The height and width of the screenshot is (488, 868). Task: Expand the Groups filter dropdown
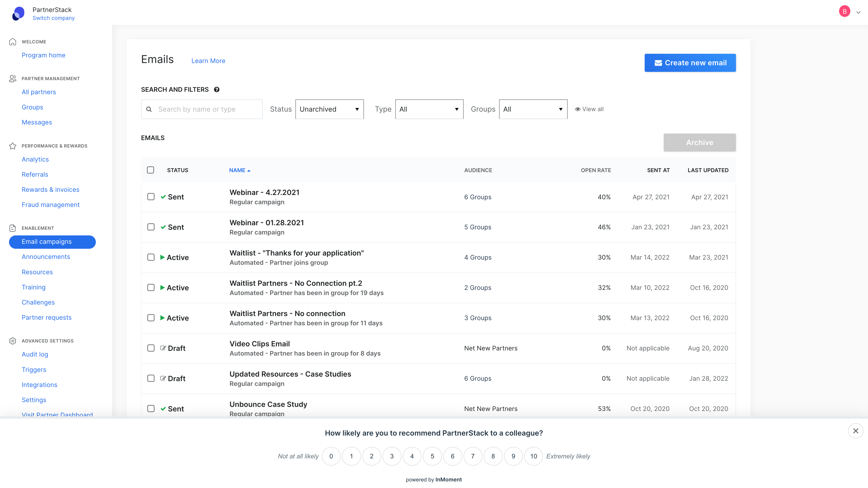coord(532,109)
